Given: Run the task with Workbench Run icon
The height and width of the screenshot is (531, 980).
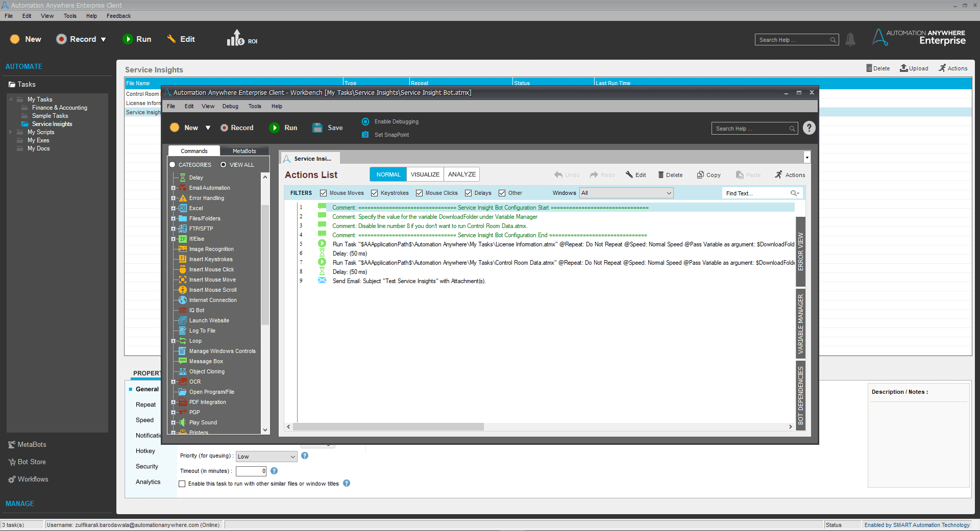Looking at the screenshot, I should coord(275,128).
